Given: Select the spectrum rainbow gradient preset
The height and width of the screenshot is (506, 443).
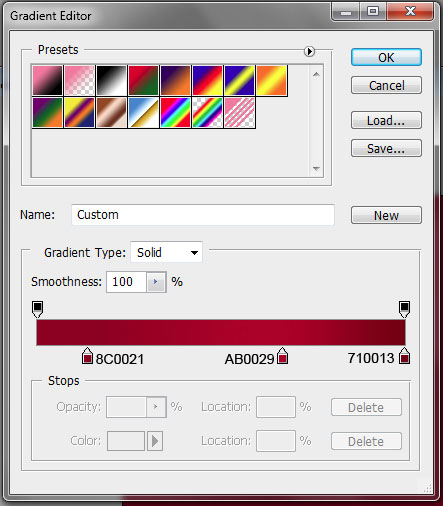Looking at the screenshot, I should tap(175, 113).
